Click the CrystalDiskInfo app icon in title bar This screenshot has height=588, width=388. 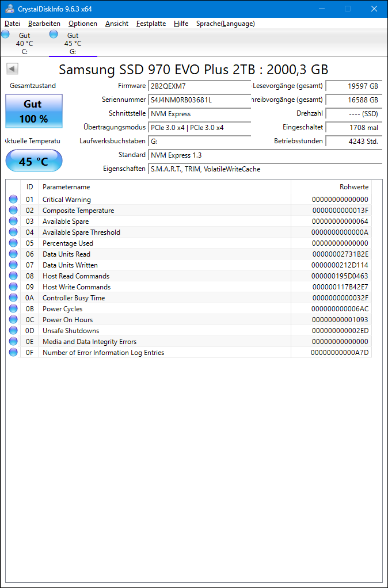(10, 9)
